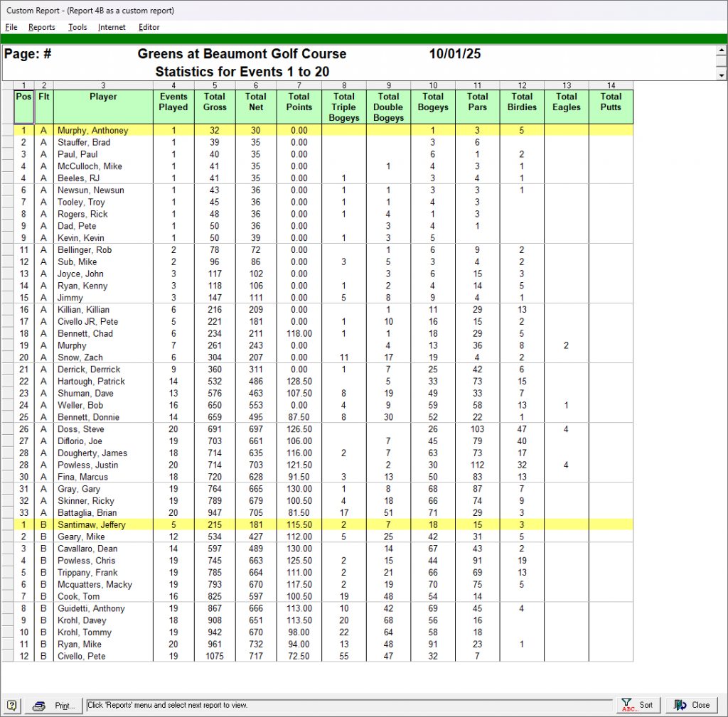Open the Reports menu

42,27
